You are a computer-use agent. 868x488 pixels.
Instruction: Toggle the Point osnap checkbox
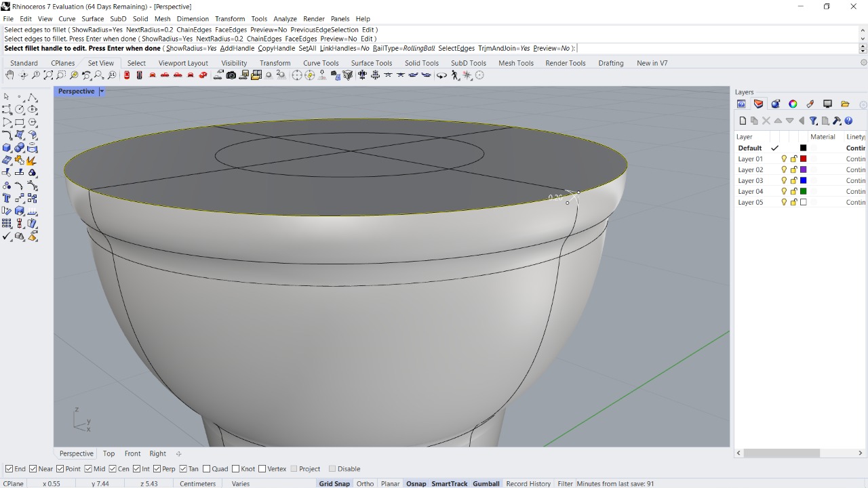click(x=60, y=468)
